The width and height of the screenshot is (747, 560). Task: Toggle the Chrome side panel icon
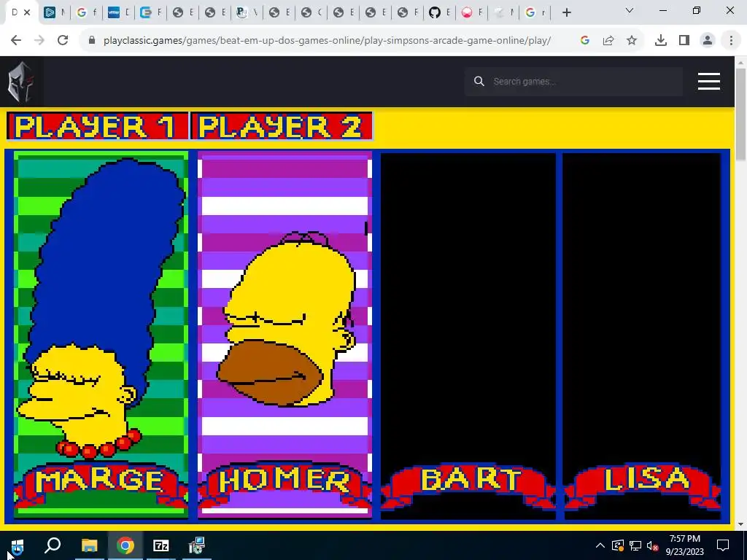pos(684,41)
